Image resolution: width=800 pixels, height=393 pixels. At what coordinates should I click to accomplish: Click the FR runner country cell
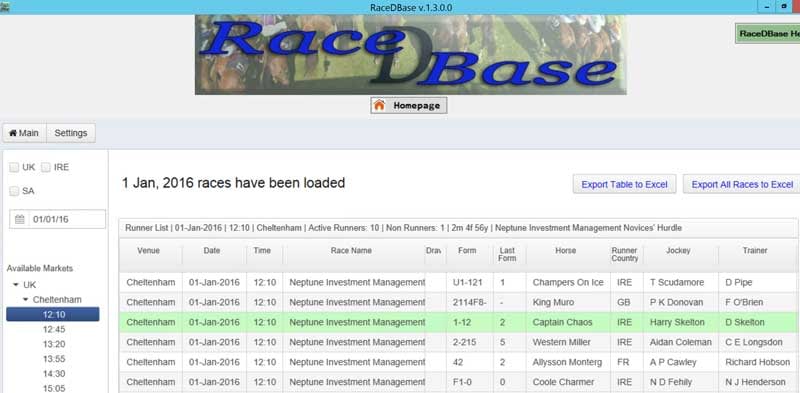pyautogui.click(x=627, y=362)
